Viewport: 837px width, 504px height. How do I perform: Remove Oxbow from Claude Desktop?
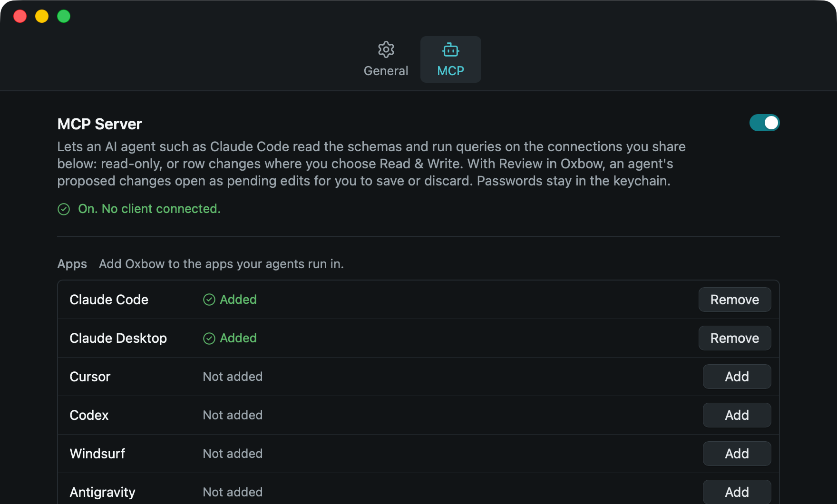(734, 338)
